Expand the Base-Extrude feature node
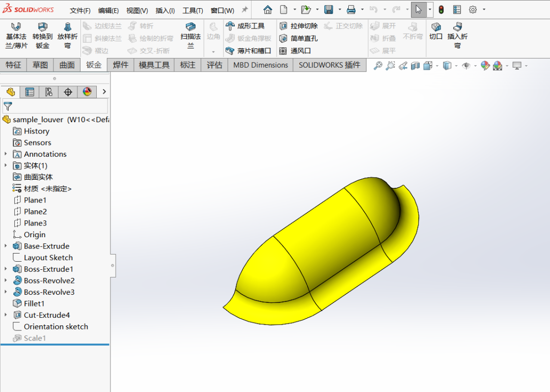Viewport: 550px width, 392px height. 6,246
